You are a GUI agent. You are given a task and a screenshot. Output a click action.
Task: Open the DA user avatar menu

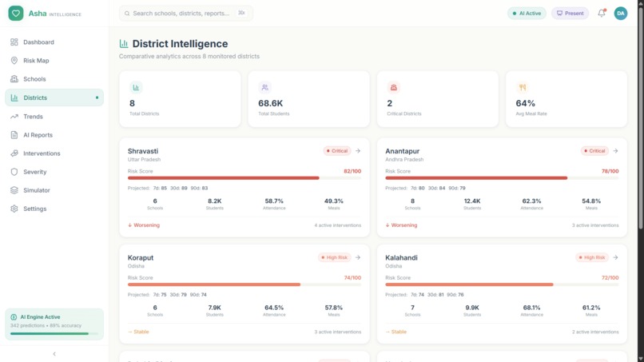click(620, 13)
